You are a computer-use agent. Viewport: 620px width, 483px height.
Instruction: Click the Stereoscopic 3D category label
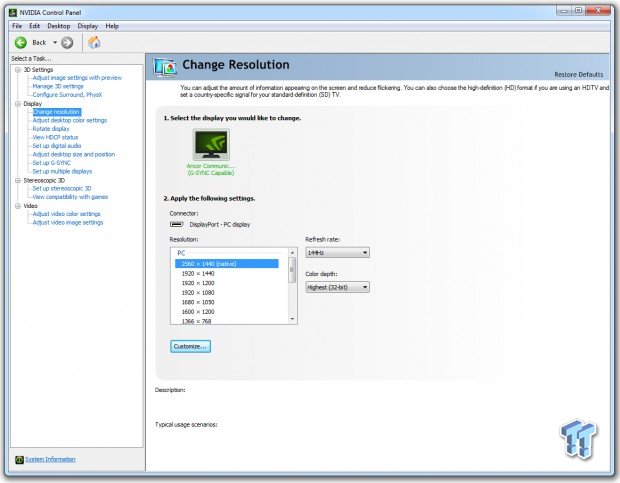pos(44,180)
